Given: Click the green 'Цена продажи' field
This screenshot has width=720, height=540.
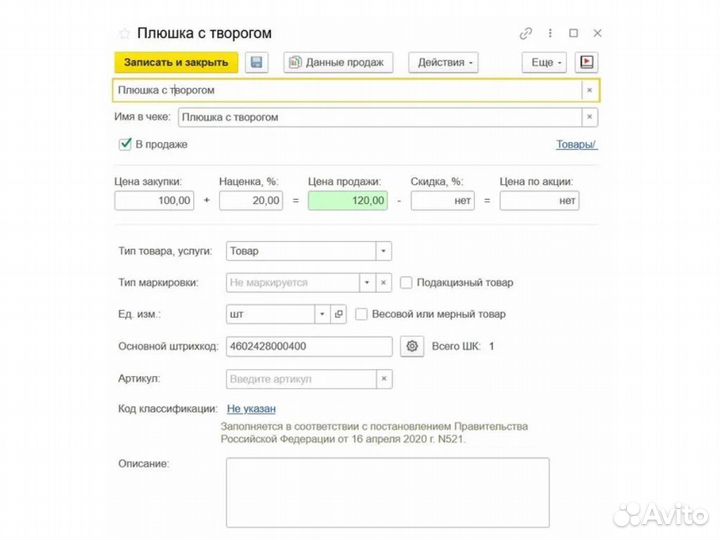Looking at the screenshot, I should tap(348, 201).
